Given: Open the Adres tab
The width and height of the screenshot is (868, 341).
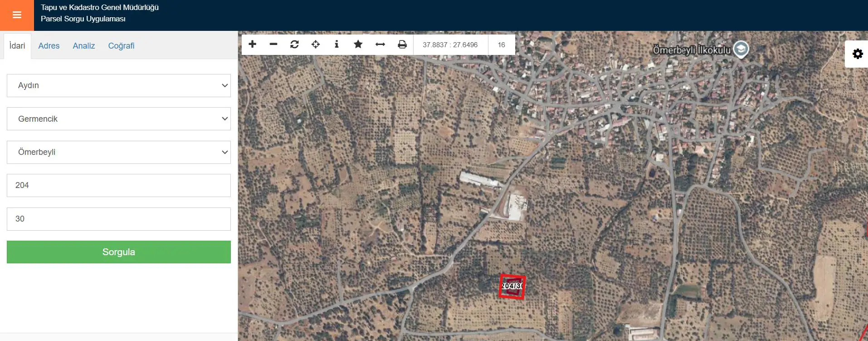Looking at the screenshot, I should coord(49,46).
